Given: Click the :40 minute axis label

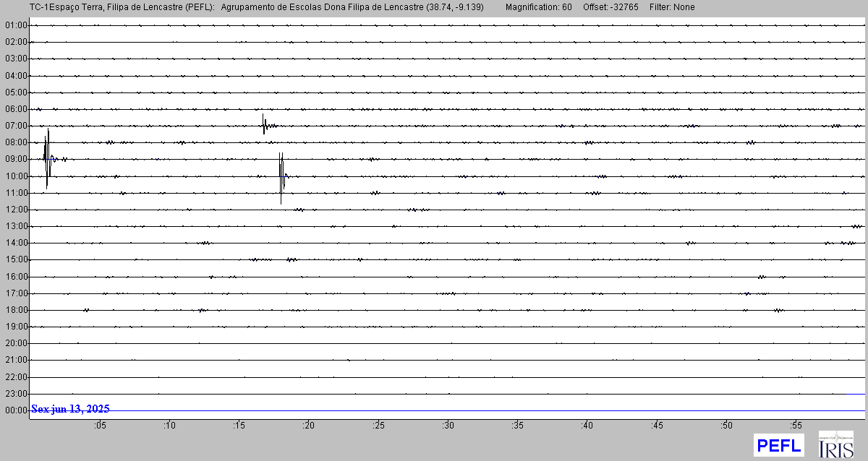Looking at the screenshot, I should [587, 426].
